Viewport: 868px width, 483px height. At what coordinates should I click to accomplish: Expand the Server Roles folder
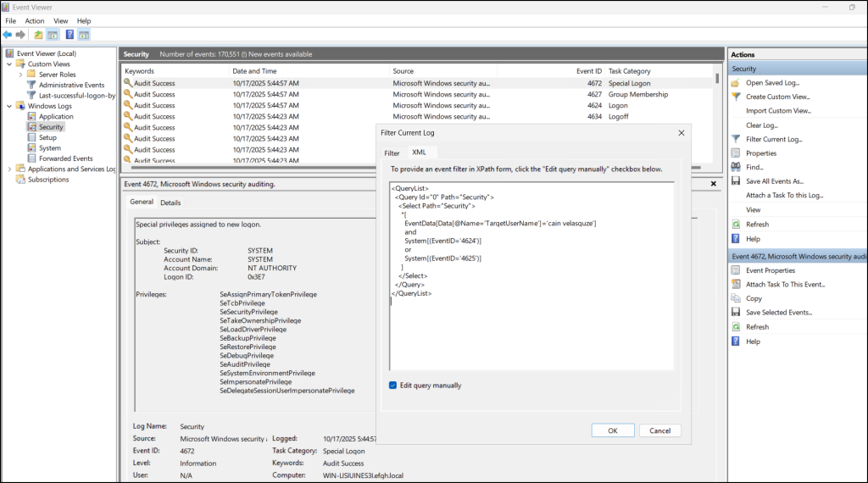pyautogui.click(x=19, y=75)
